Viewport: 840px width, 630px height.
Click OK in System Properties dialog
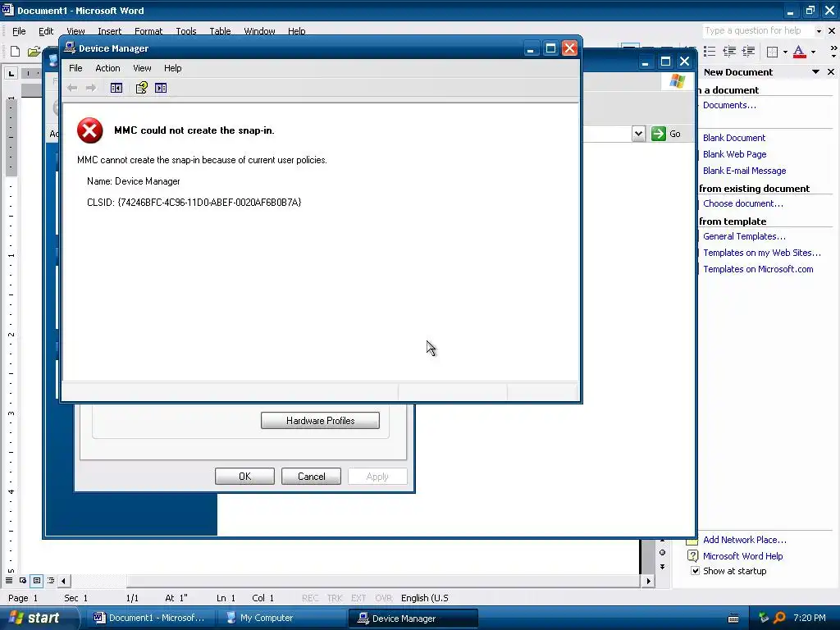point(244,477)
